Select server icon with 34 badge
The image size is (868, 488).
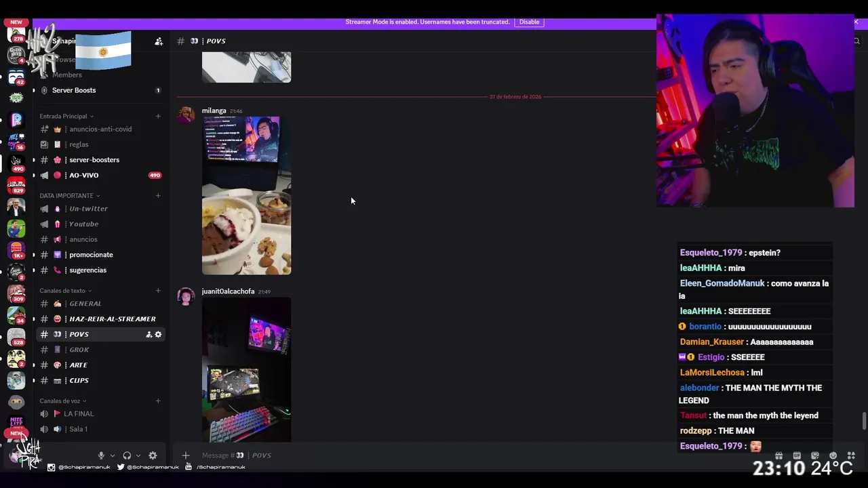(x=16, y=314)
